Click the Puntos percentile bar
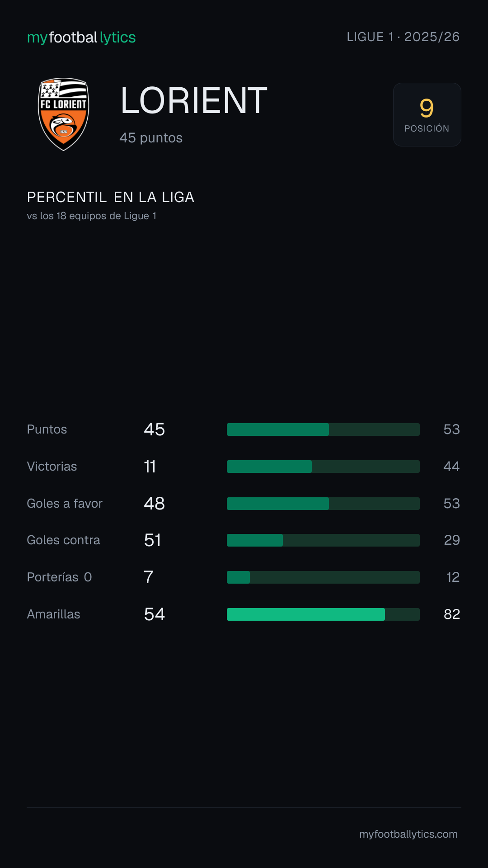Screen dimensions: 488x868 (x=323, y=429)
